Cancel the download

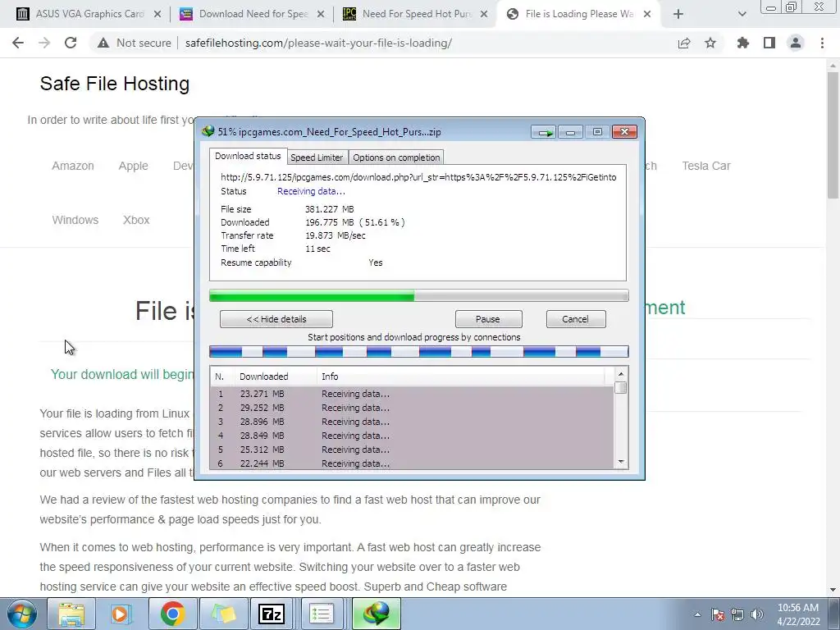575,319
